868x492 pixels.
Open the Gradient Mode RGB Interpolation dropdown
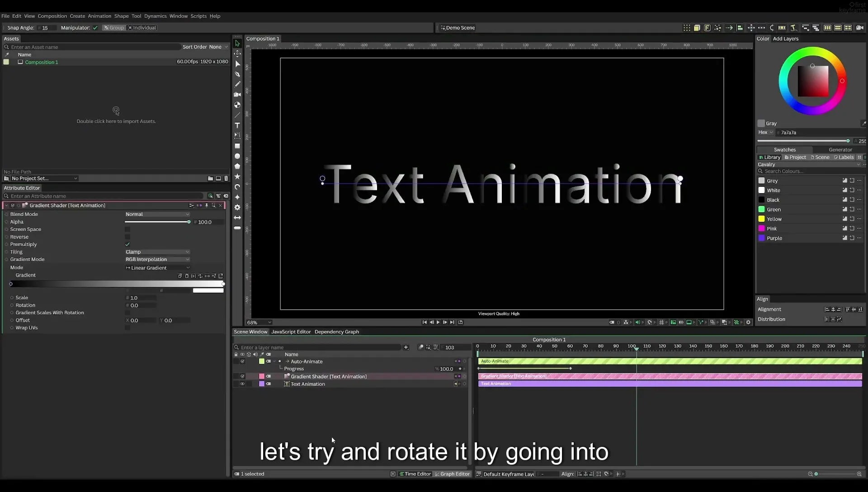[157, 260]
